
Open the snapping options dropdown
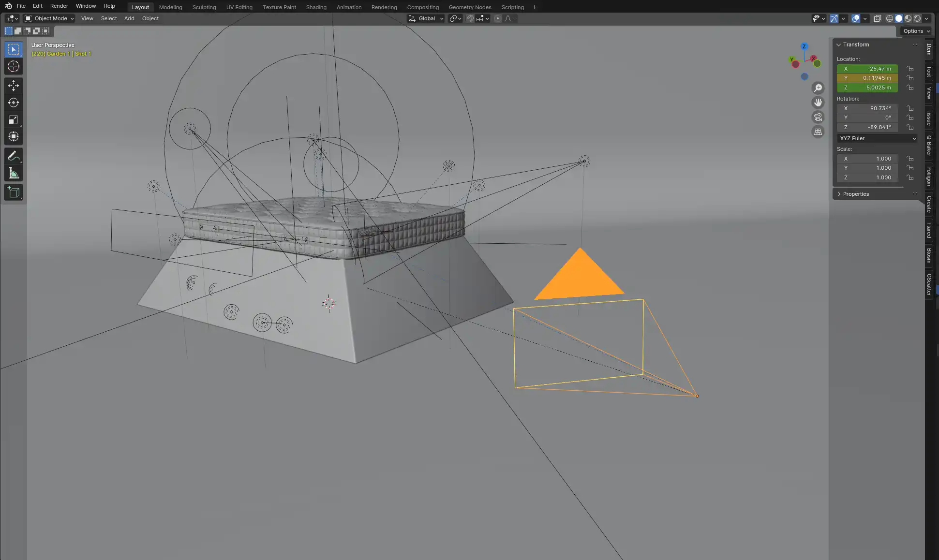point(483,18)
